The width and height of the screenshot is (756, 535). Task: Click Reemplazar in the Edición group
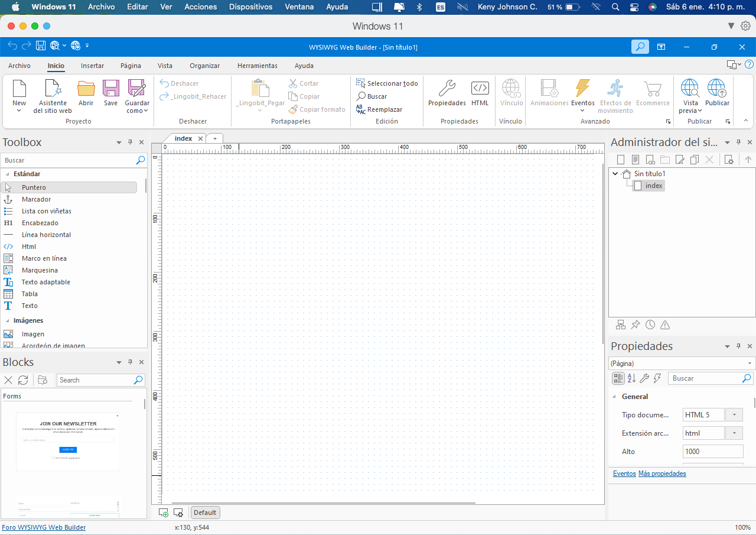(x=379, y=109)
